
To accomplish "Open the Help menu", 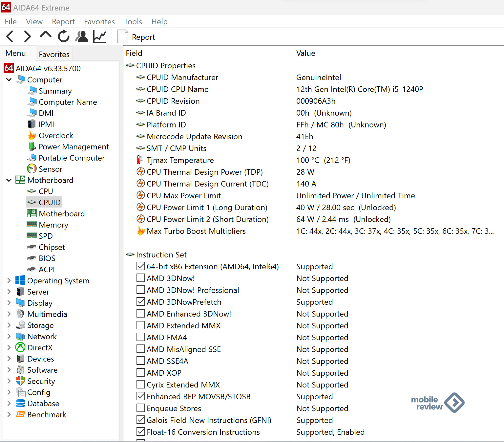I will tap(159, 22).
